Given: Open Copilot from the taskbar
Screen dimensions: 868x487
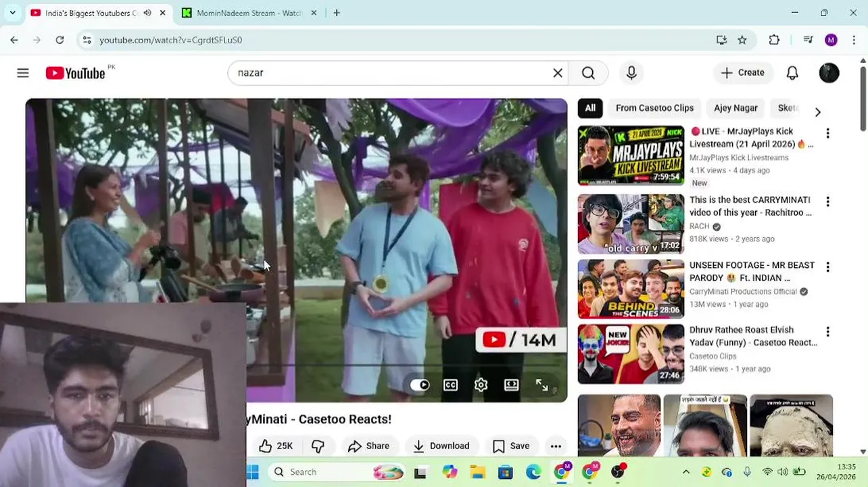Looking at the screenshot, I should point(450,472).
